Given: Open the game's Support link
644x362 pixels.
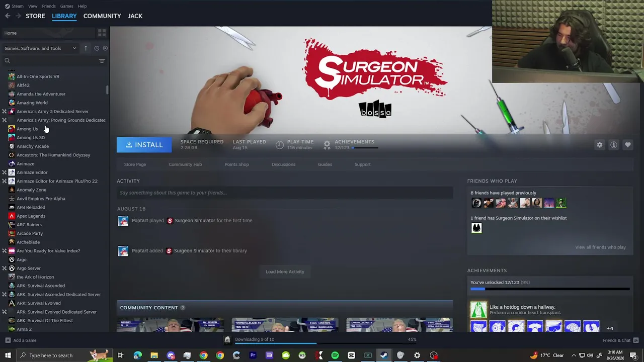Looking at the screenshot, I should pos(362,164).
